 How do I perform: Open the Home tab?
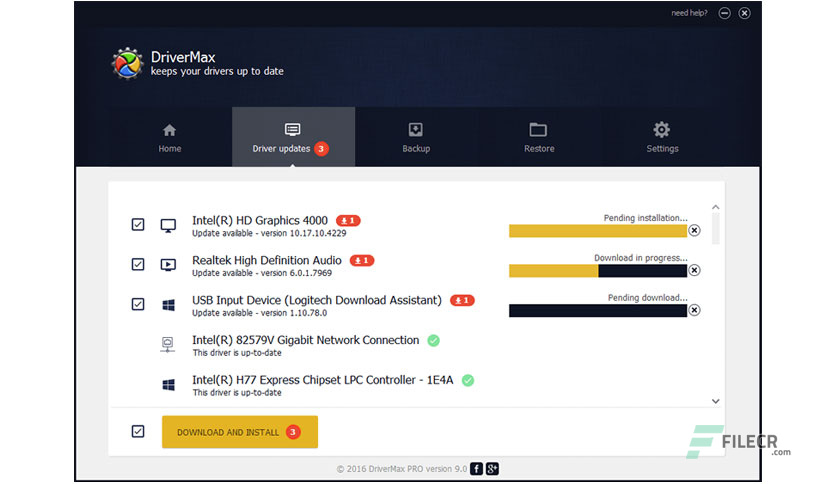coord(170,137)
